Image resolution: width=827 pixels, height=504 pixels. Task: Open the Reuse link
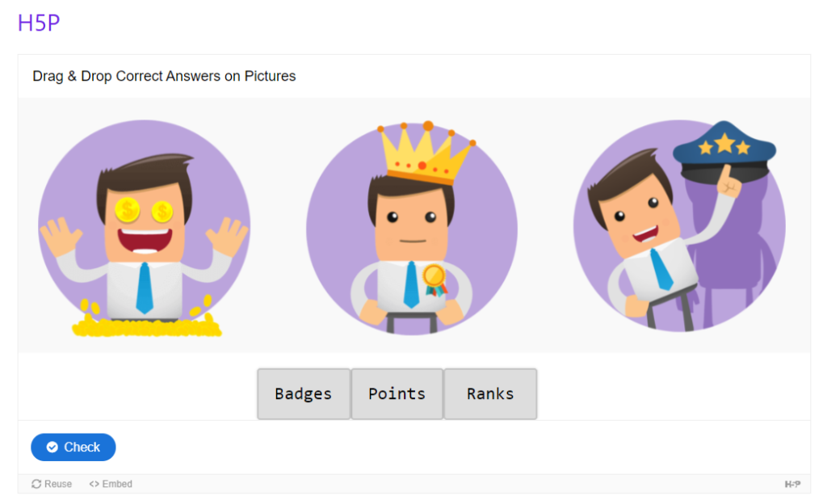[x=57, y=484]
